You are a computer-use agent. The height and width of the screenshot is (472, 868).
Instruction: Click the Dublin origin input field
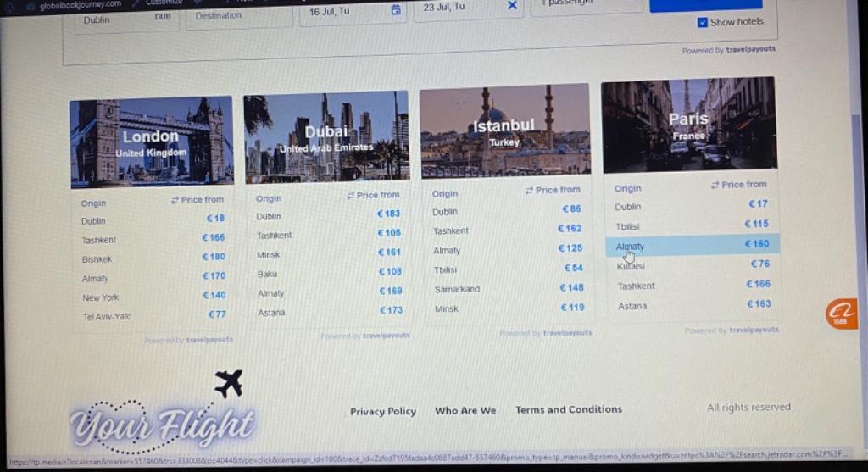(127, 20)
